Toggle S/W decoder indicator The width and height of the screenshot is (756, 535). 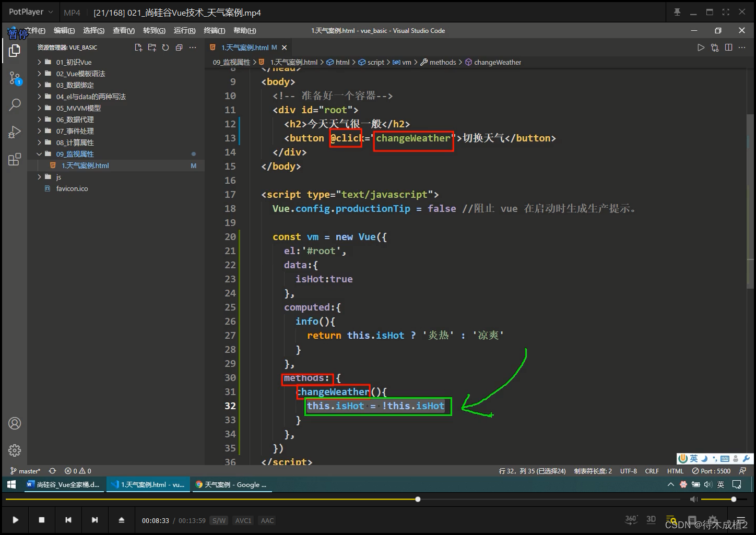point(219,520)
